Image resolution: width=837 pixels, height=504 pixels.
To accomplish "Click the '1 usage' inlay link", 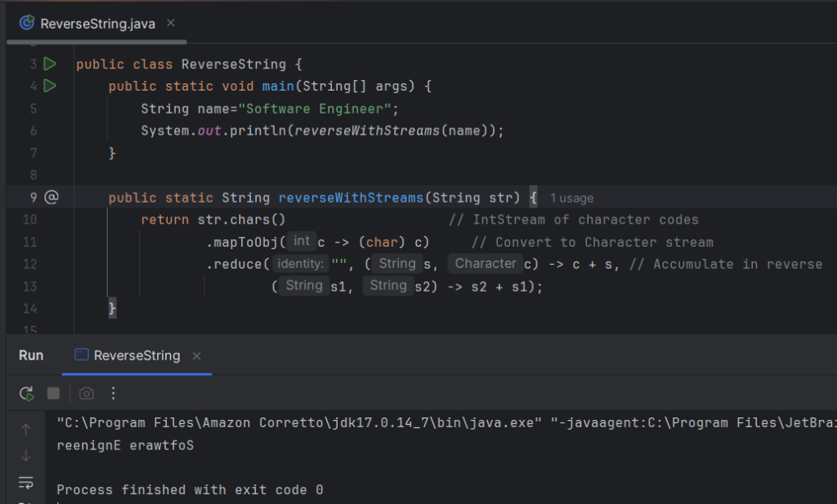I will [x=571, y=198].
